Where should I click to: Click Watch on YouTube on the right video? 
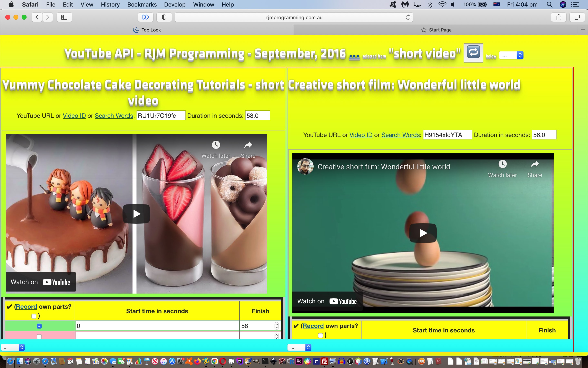click(x=327, y=301)
